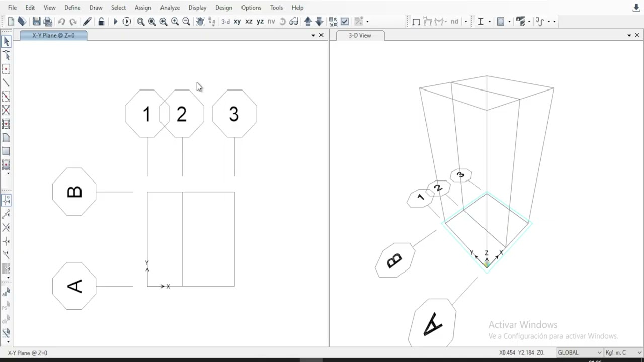Restore the full view zoom icon
Screen dimensions: 644x362
click(152, 21)
